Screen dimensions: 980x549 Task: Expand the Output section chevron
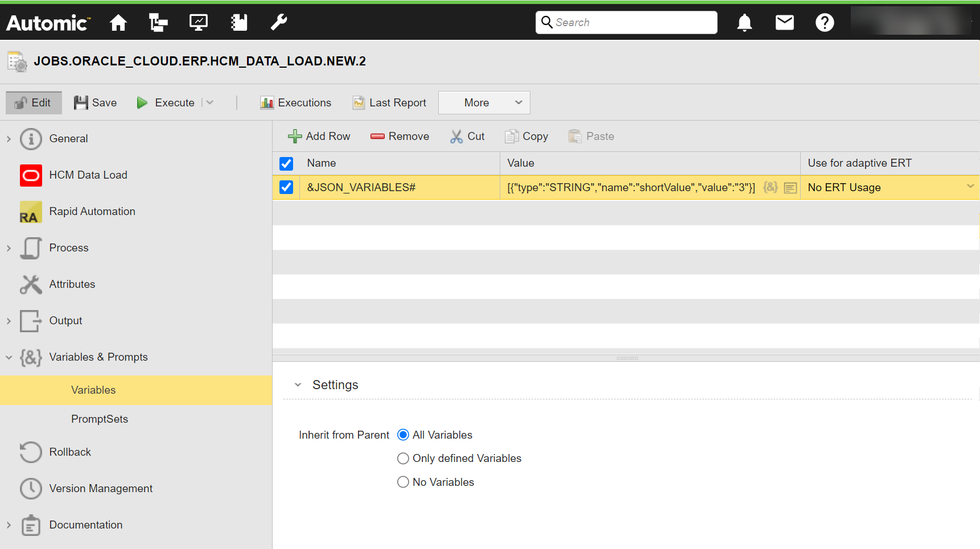click(x=9, y=321)
